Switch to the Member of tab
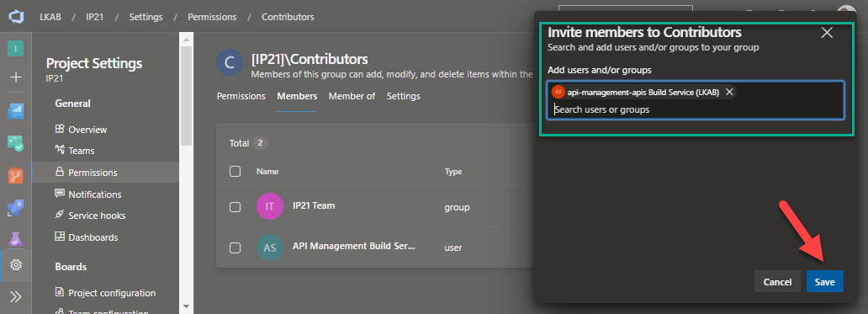 click(352, 96)
